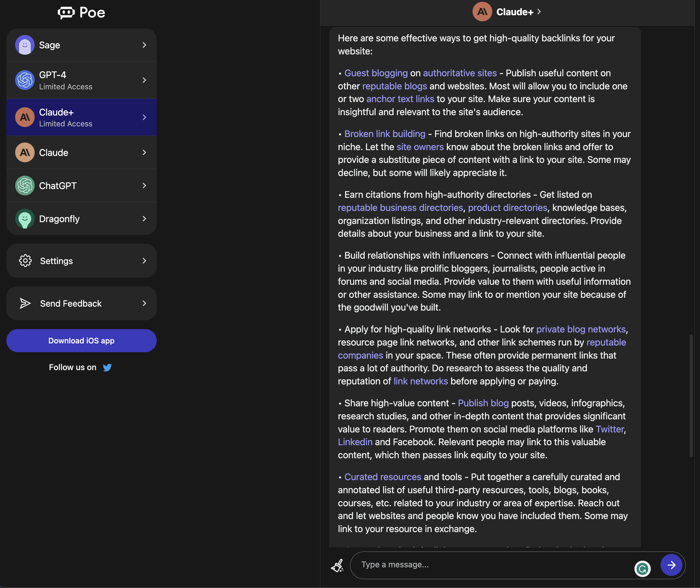The height and width of the screenshot is (588, 700).
Task: Expand the Sage assistant sidebar entry
Action: (x=145, y=44)
